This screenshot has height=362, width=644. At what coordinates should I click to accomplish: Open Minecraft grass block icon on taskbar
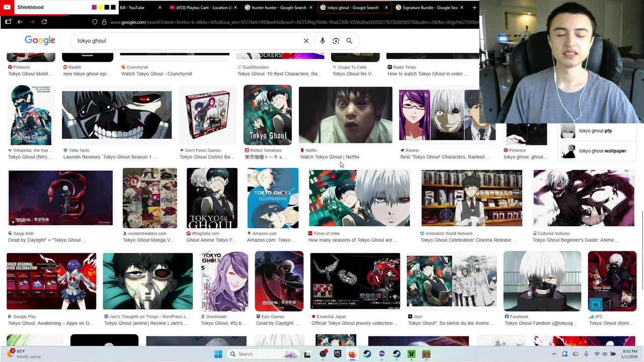point(426,354)
